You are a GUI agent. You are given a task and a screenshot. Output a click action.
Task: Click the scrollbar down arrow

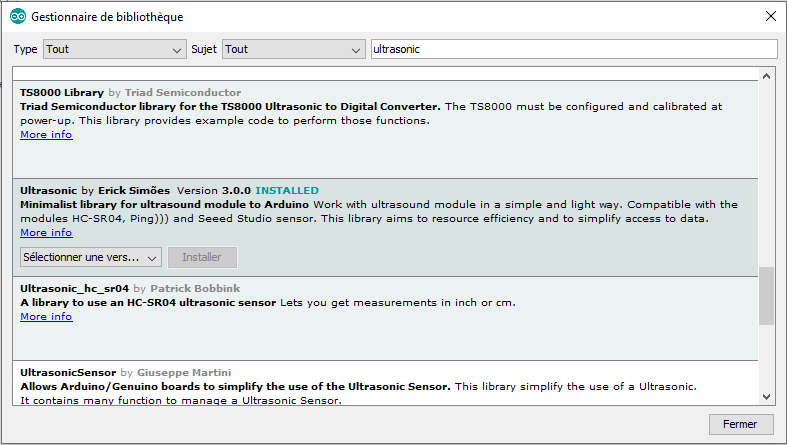pos(766,394)
